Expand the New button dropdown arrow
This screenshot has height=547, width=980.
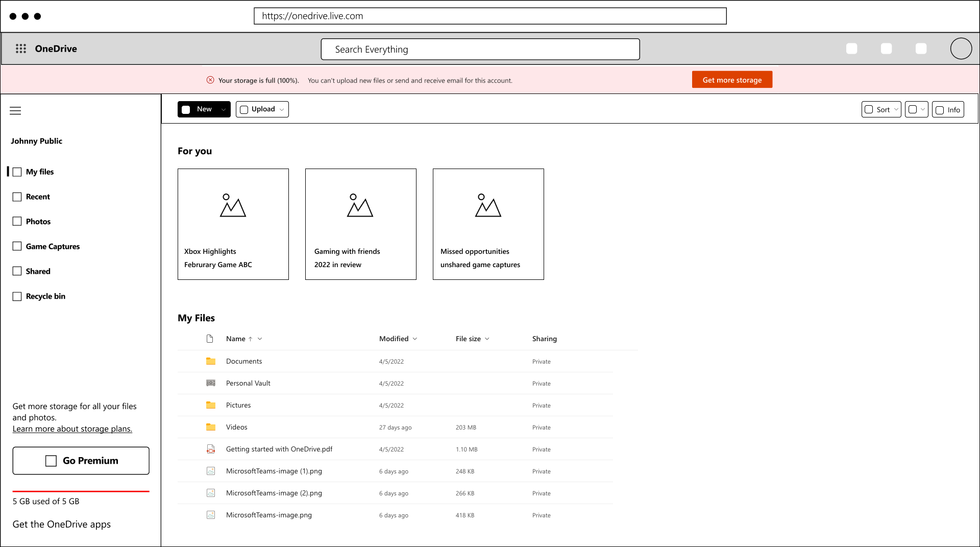pyautogui.click(x=224, y=110)
